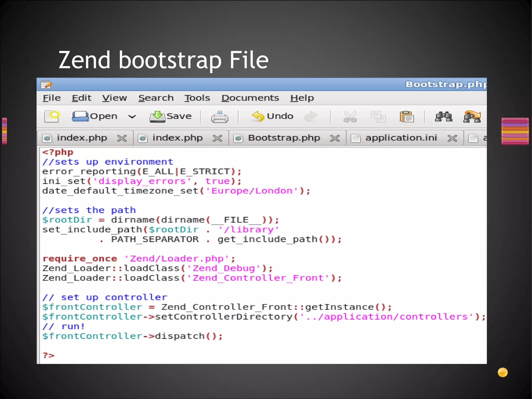Click the Find binoculars icon

tap(443, 116)
